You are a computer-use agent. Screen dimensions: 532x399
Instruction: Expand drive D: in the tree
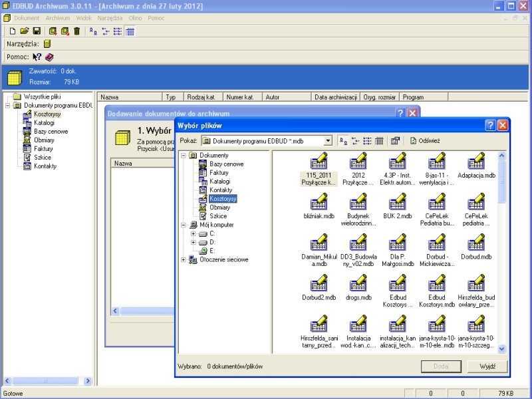(193, 242)
